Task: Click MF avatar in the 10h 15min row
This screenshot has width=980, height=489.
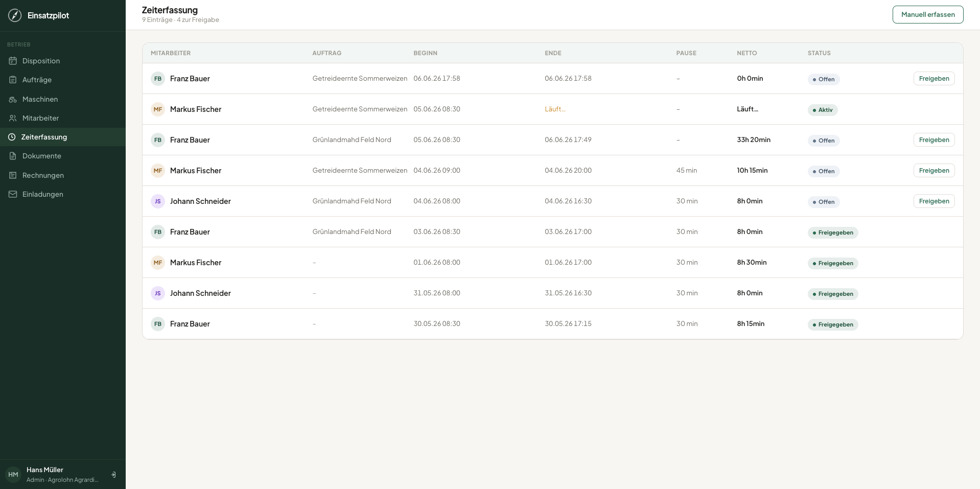Action: click(x=158, y=171)
